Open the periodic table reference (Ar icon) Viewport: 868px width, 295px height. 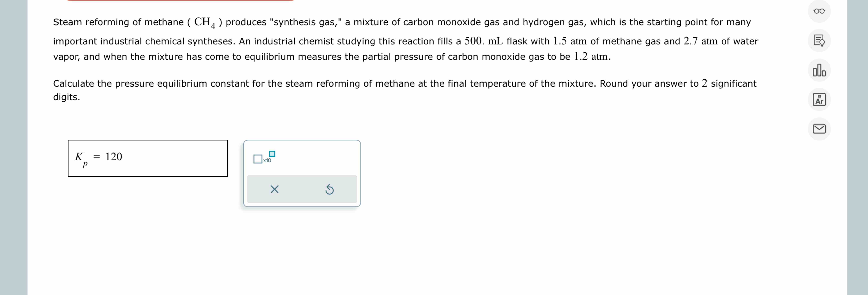click(820, 99)
